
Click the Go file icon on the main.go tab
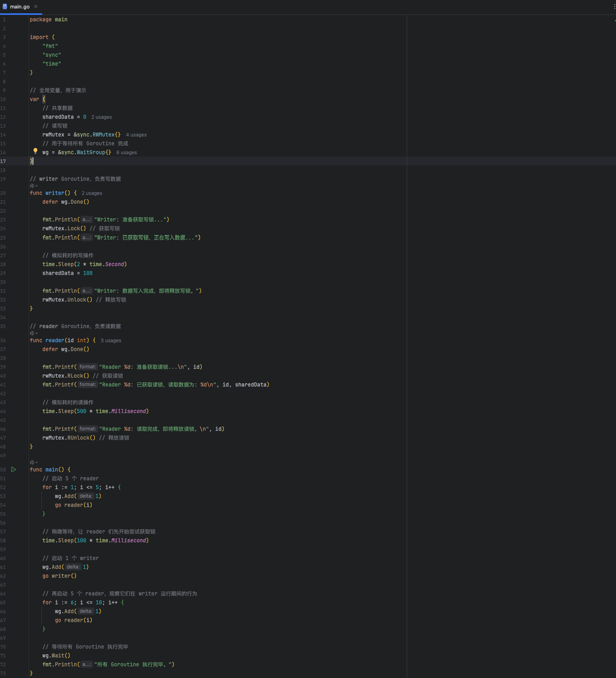point(5,6)
